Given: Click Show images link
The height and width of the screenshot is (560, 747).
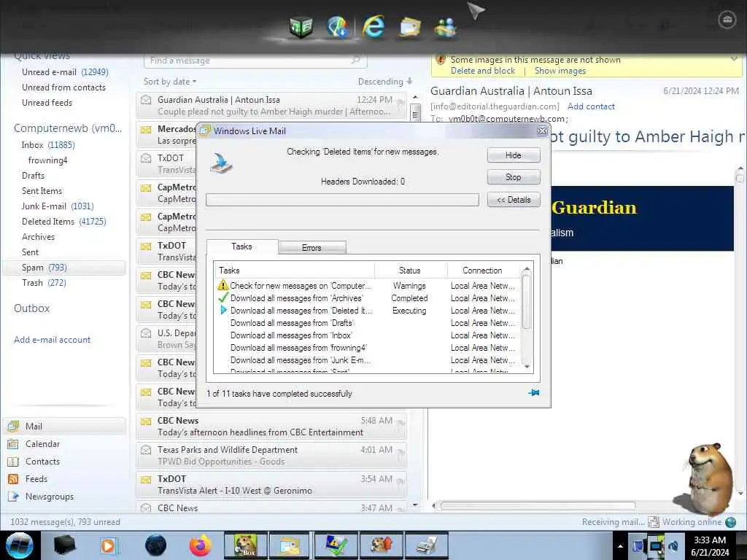Looking at the screenshot, I should (x=560, y=71).
